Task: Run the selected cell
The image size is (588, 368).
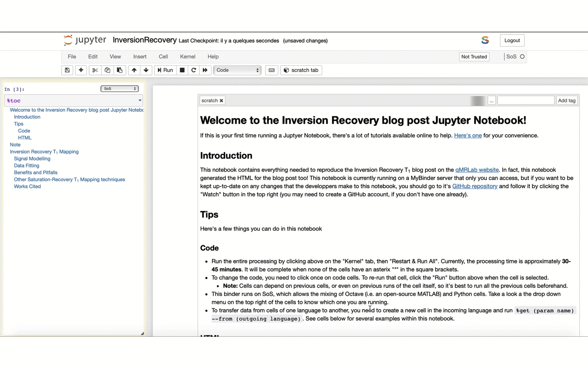Action: coord(165,70)
